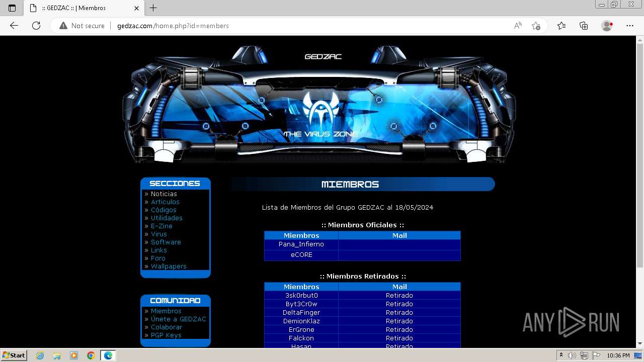Image resolution: width=644 pixels, height=362 pixels.
Task: Click the Falckon retired member cell
Action: [301, 338]
